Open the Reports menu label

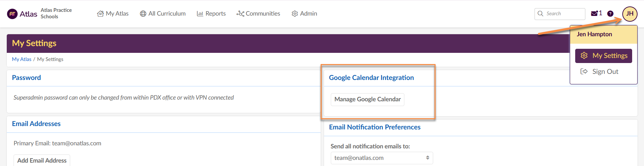coord(215,14)
